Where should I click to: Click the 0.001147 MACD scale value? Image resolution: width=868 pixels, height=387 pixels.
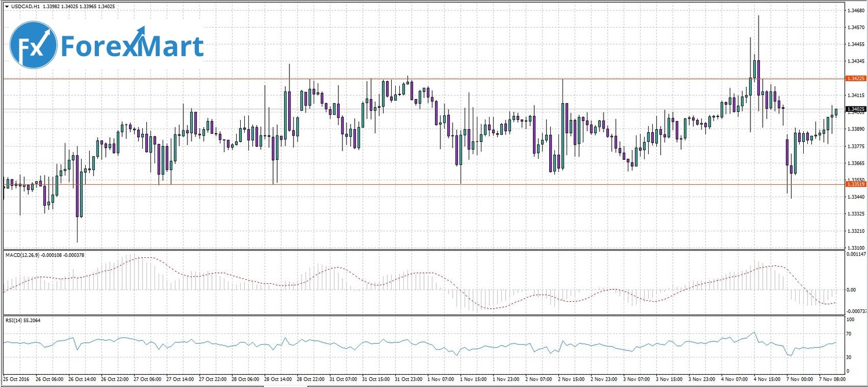(x=856, y=254)
